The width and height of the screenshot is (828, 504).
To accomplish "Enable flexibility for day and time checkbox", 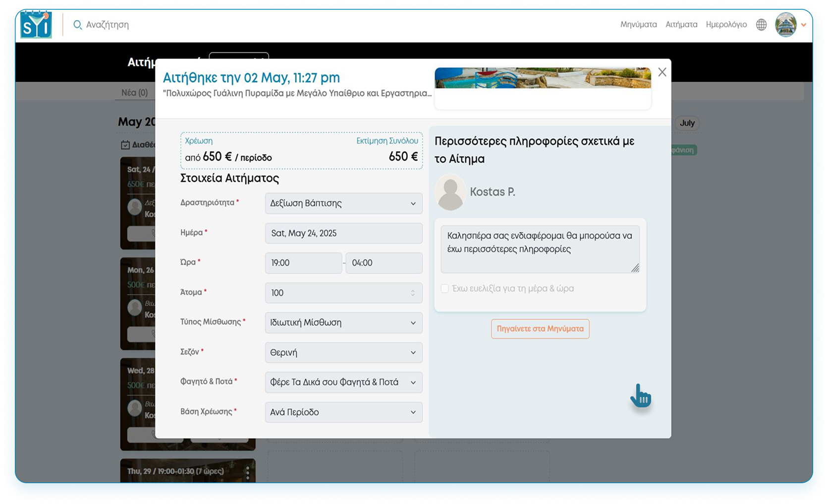I will pyautogui.click(x=445, y=288).
